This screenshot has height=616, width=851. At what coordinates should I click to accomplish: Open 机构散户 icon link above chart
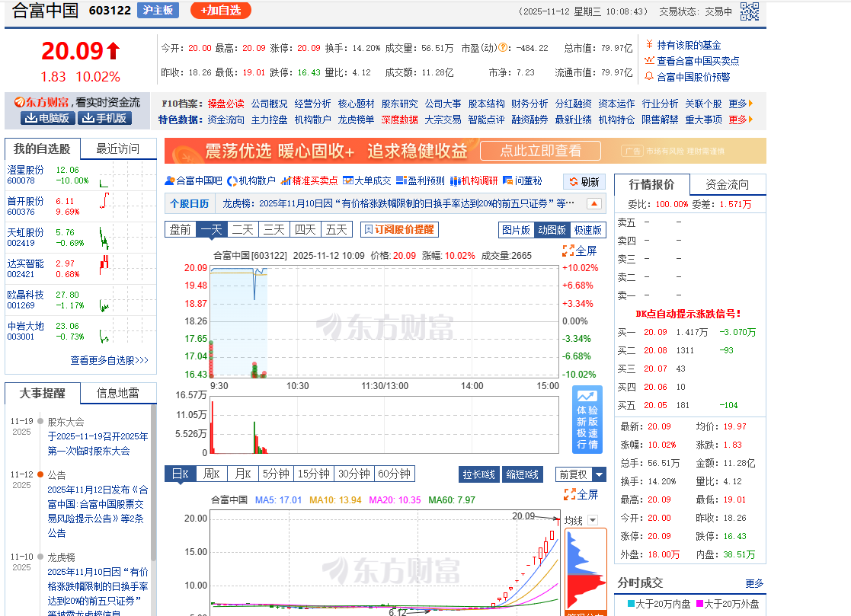251,180
